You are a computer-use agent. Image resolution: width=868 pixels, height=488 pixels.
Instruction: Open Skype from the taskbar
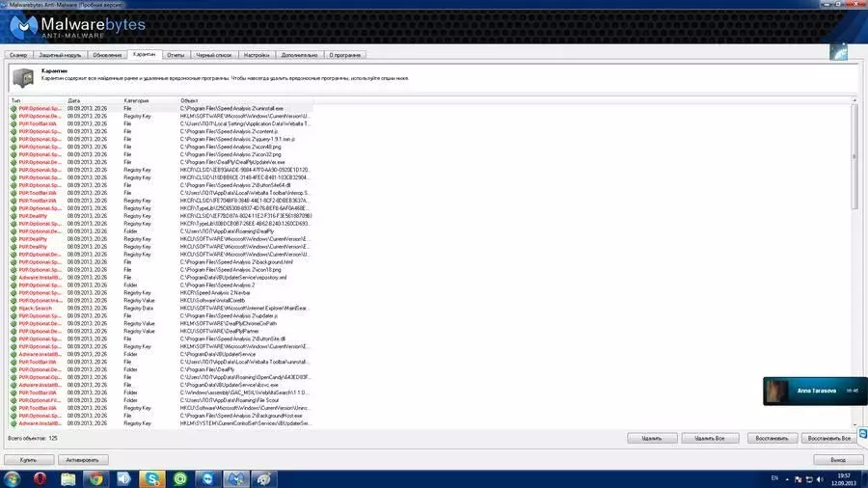(x=152, y=478)
